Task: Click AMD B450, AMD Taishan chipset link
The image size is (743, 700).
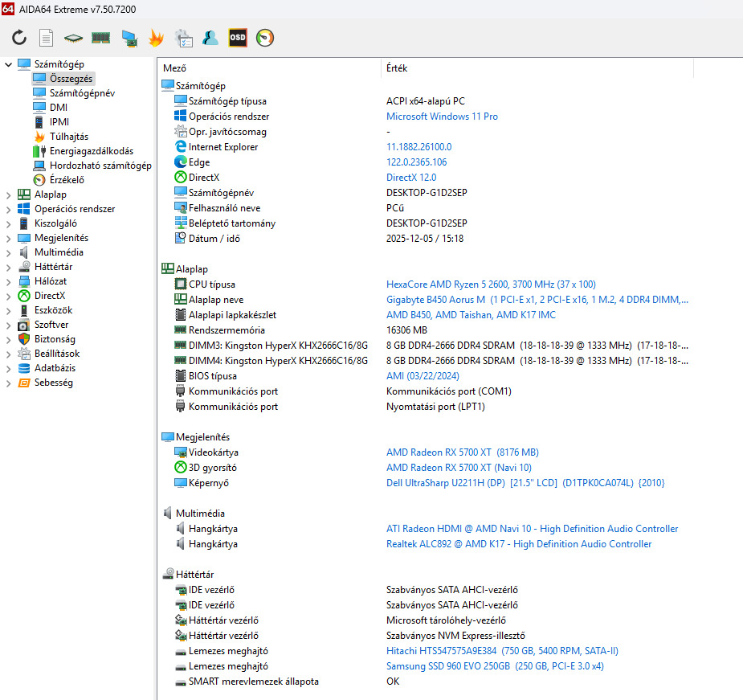Action: pos(471,315)
